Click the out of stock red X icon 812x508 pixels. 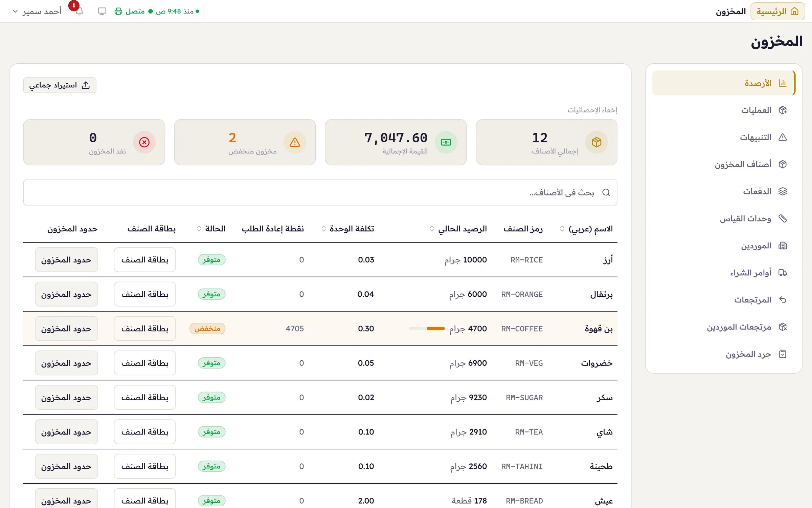pyautogui.click(x=144, y=142)
